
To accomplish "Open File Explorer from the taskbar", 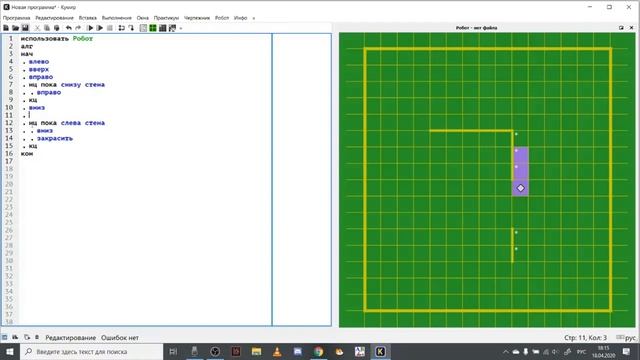I will pyautogui.click(x=256, y=351).
